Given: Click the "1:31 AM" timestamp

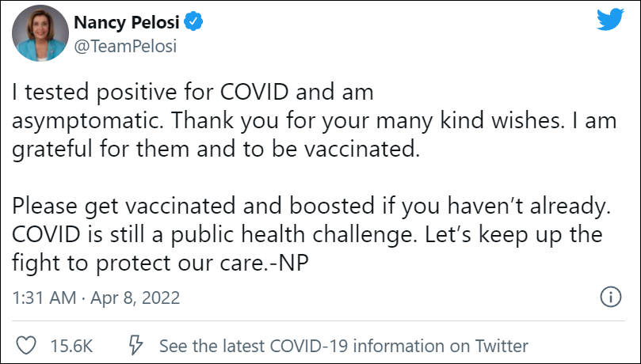Looking at the screenshot, I should tap(44, 298).
